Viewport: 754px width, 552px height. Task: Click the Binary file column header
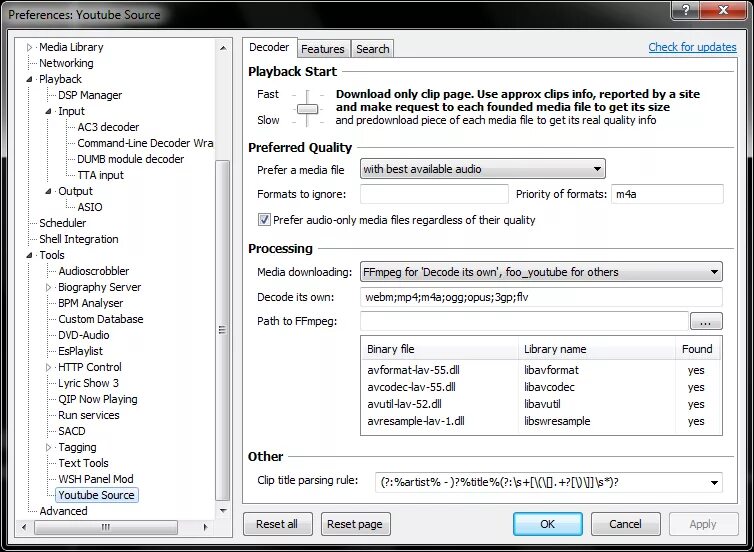tap(440, 349)
